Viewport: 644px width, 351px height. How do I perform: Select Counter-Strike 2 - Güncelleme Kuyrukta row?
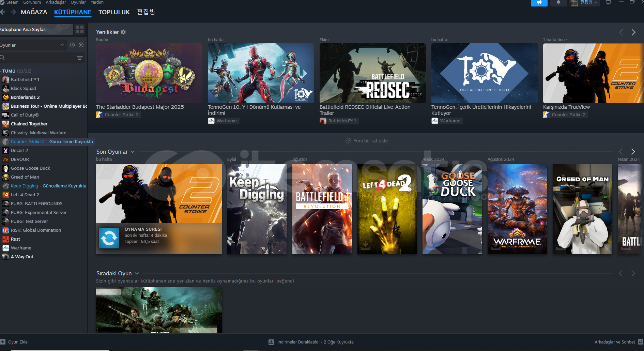click(x=47, y=142)
